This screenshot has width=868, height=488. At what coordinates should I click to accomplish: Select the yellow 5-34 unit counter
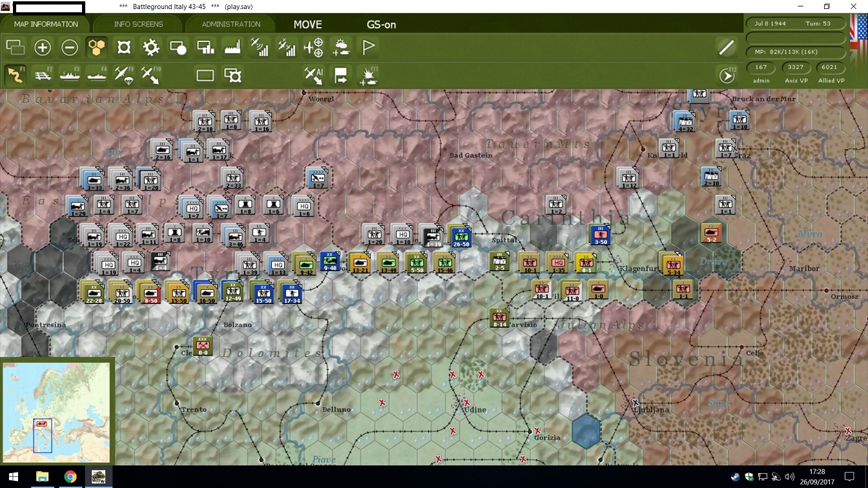tap(674, 265)
